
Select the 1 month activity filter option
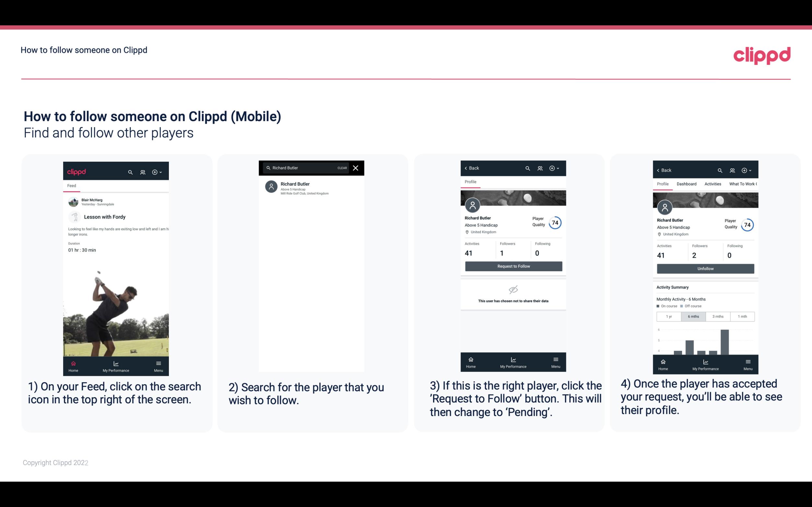coord(742,316)
